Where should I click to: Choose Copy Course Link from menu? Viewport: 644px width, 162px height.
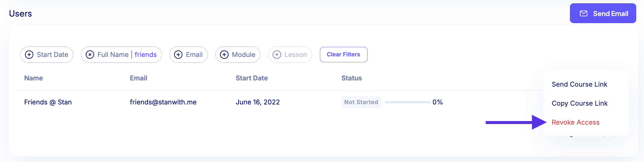click(x=580, y=103)
